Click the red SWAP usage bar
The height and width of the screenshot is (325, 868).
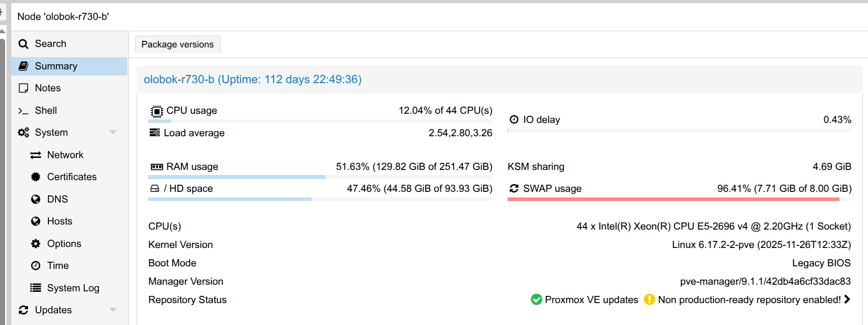[x=673, y=199]
